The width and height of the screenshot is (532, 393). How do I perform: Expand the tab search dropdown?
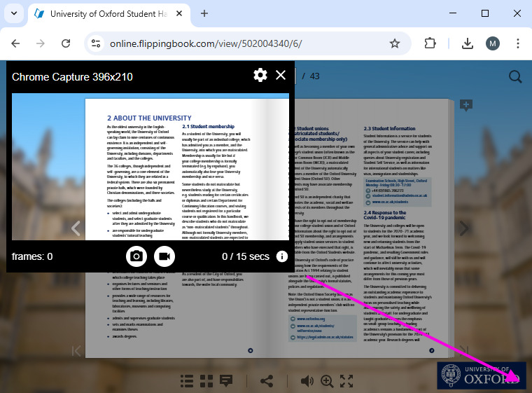point(14,13)
